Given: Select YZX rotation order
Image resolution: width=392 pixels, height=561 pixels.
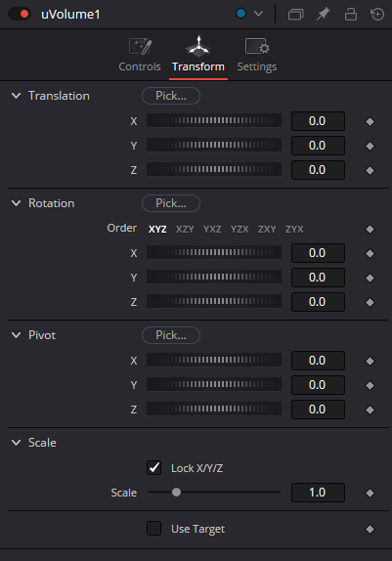Looking at the screenshot, I should click(x=240, y=229).
